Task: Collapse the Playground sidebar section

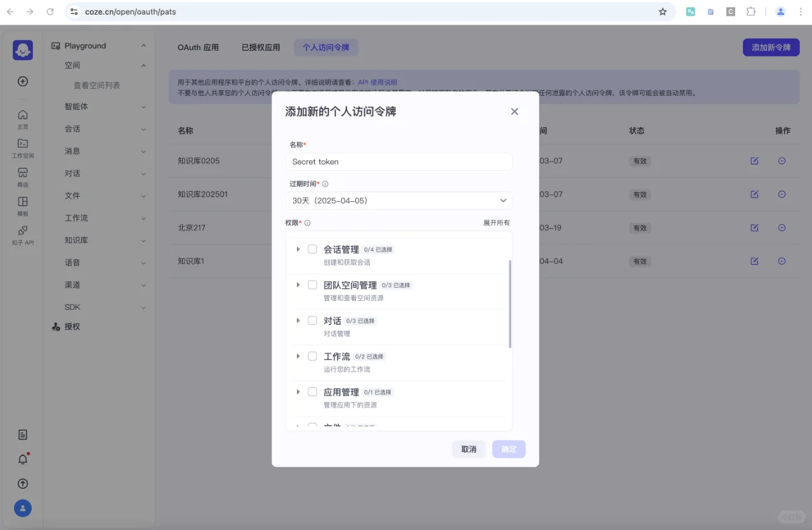Action: point(143,46)
